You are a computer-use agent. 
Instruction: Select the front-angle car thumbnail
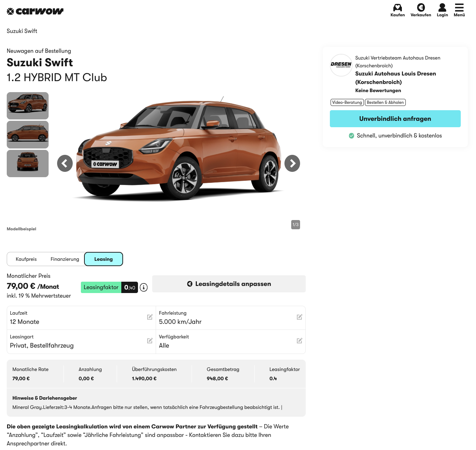click(28, 106)
